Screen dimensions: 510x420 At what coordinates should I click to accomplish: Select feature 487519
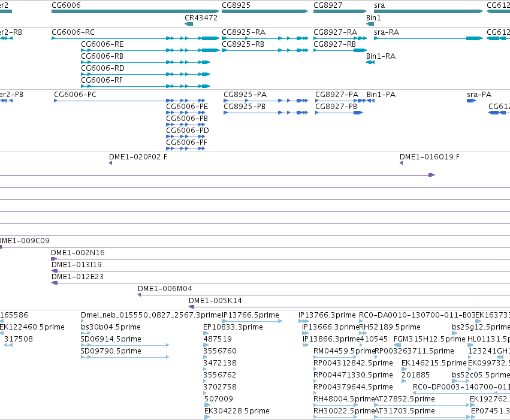click(x=218, y=339)
